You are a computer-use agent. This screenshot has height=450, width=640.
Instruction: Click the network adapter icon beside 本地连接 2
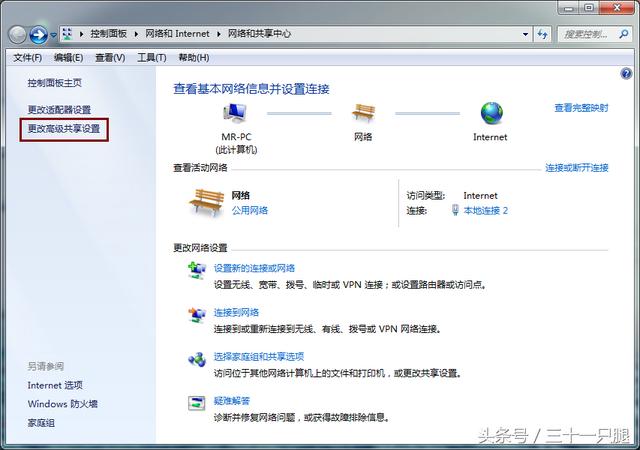click(x=456, y=210)
